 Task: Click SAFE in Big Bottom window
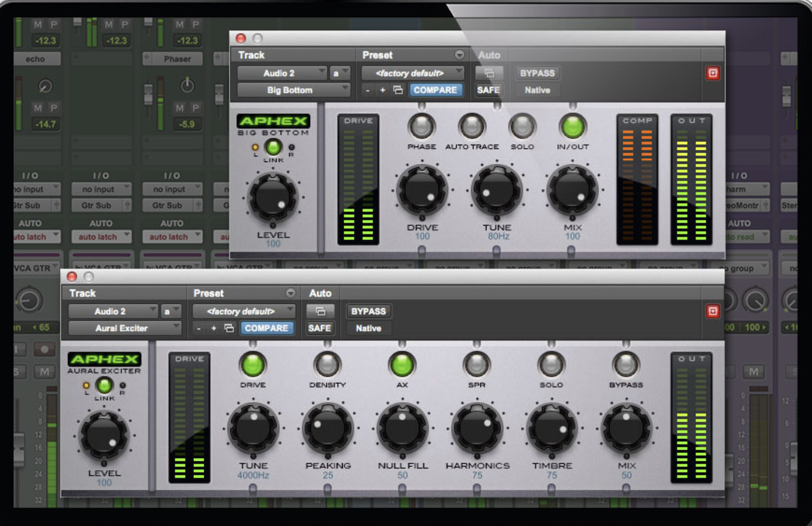click(x=488, y=90)
